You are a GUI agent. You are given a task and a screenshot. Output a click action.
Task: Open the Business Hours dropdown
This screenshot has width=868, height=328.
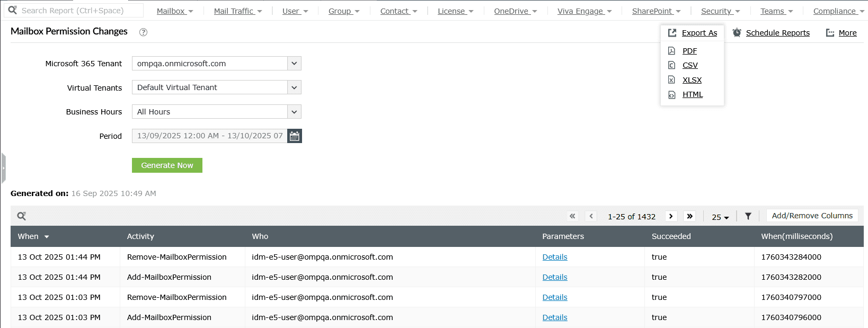(294, 112)
